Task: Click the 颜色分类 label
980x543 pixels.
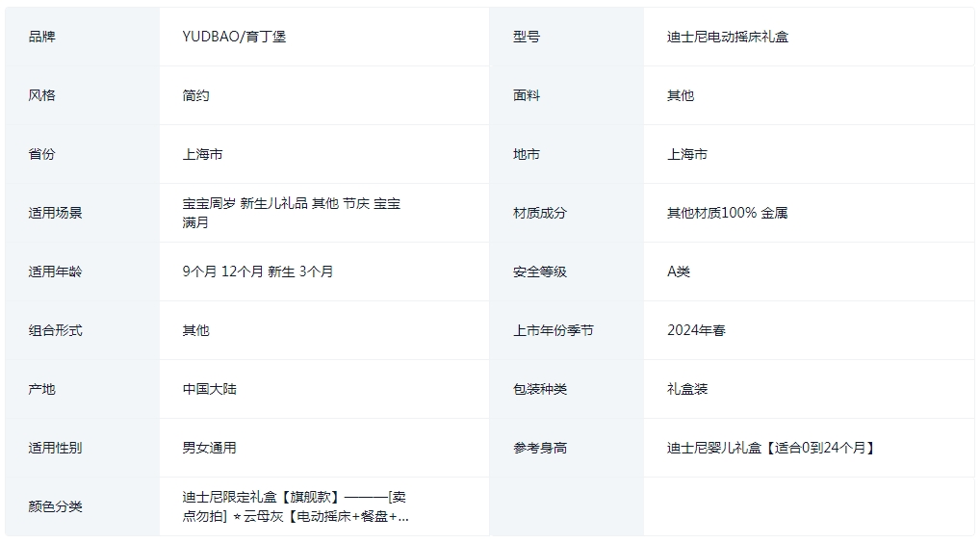Action: point(55,506)
